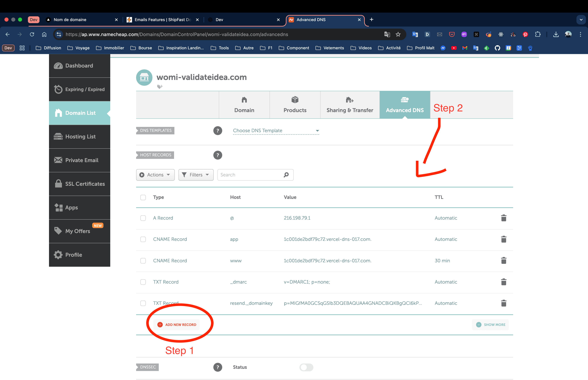Expand the Filters dropdown
This screenshot has height=380, width=588.
196,175
